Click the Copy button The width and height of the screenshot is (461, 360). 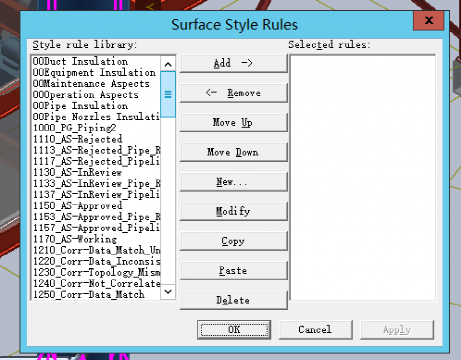(233, 241)
